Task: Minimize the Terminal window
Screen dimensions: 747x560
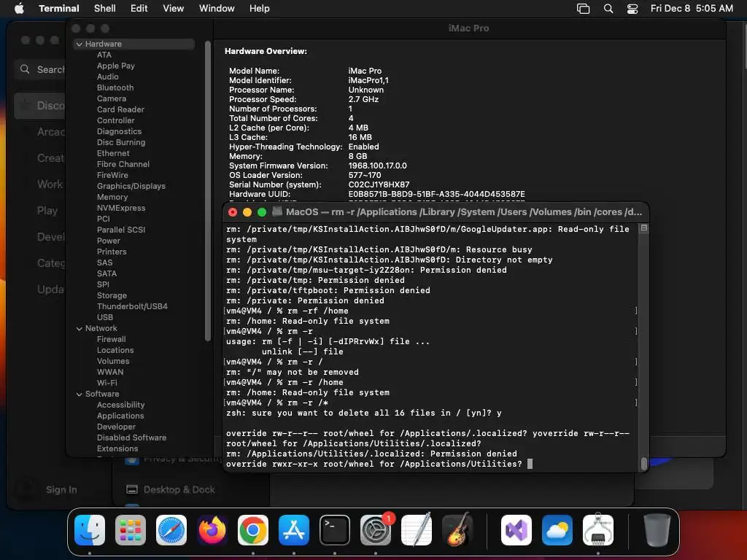Action: coord(247,212)
